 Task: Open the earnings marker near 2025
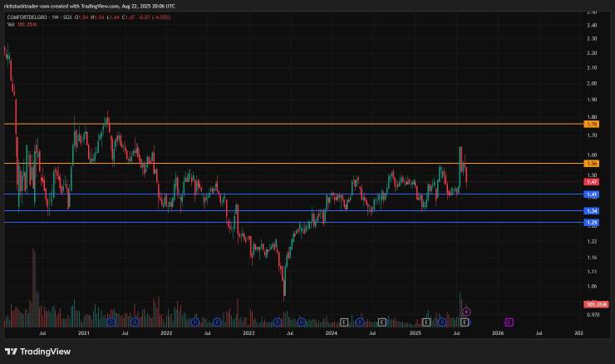point(426,322)
